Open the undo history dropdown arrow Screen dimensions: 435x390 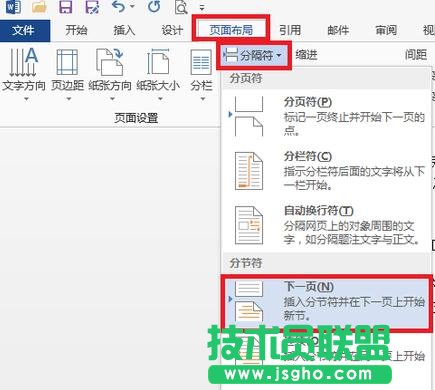pos(132,7)
